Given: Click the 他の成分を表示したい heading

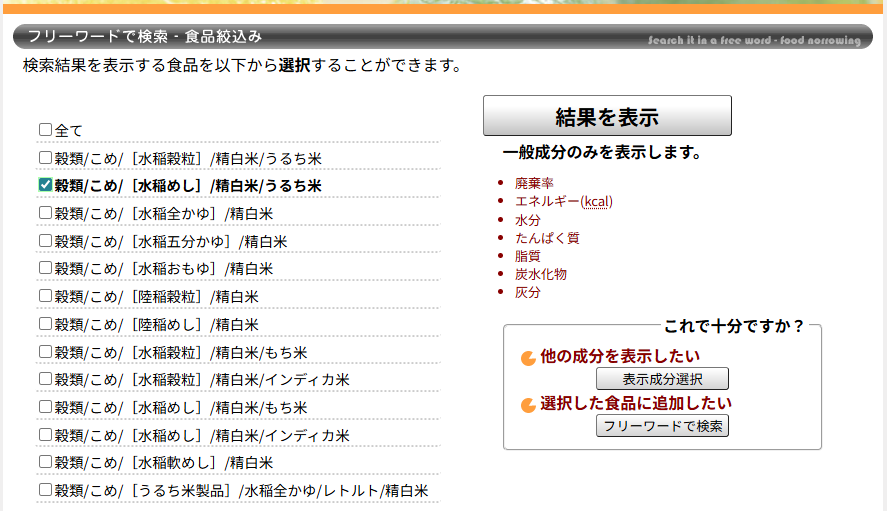Looking at the screenshot, I should pos(620,356).
